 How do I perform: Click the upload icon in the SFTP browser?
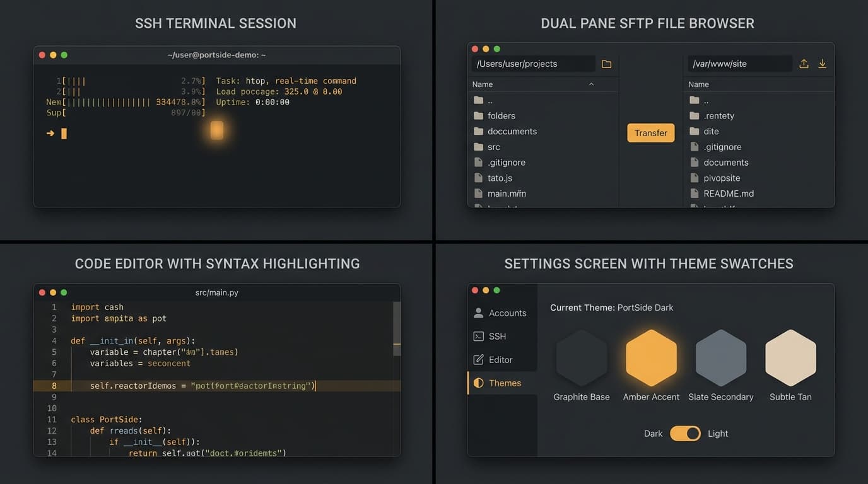[x=804, y=64]
